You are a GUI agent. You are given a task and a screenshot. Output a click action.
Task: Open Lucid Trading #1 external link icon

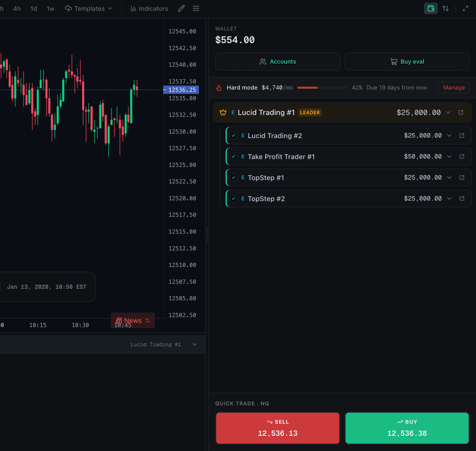(461, 112)
